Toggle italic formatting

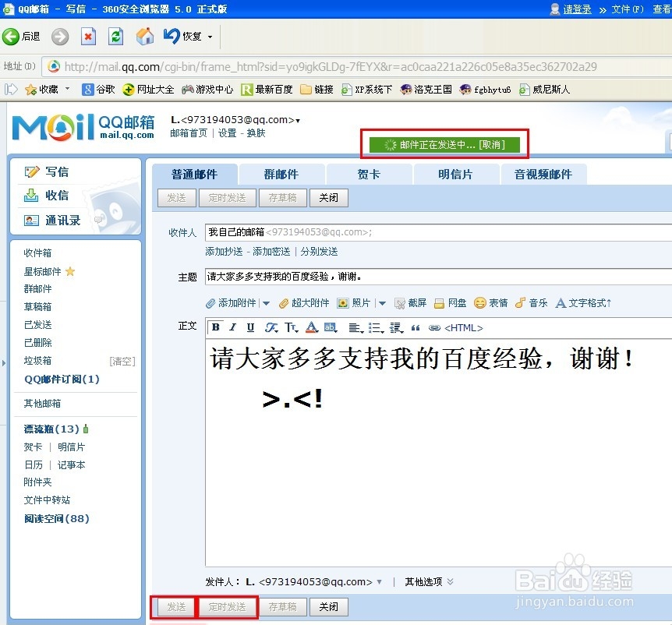[232, 327]
